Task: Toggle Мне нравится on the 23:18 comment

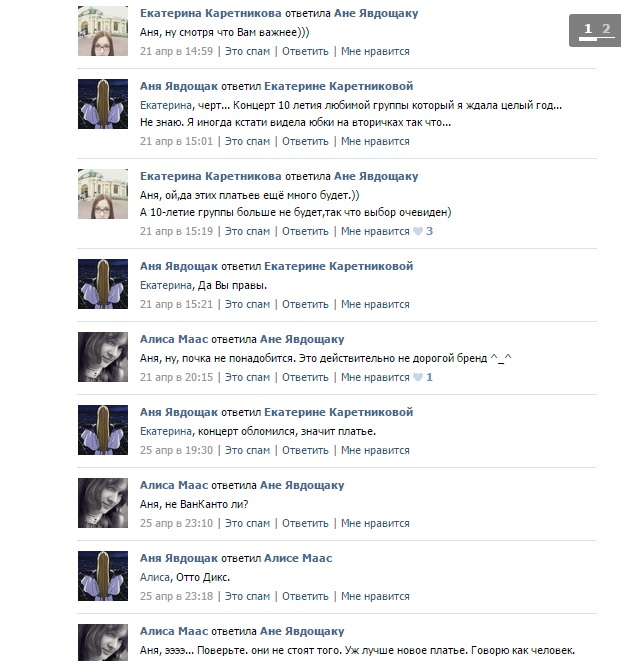Action: [375, 597]
